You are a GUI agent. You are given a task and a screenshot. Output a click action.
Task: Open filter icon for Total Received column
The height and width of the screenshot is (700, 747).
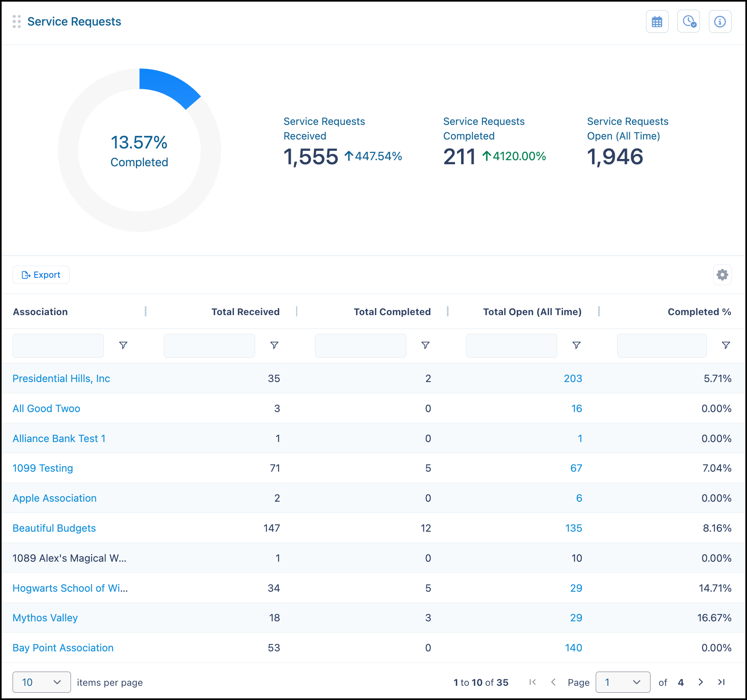(x=274, y=345)
